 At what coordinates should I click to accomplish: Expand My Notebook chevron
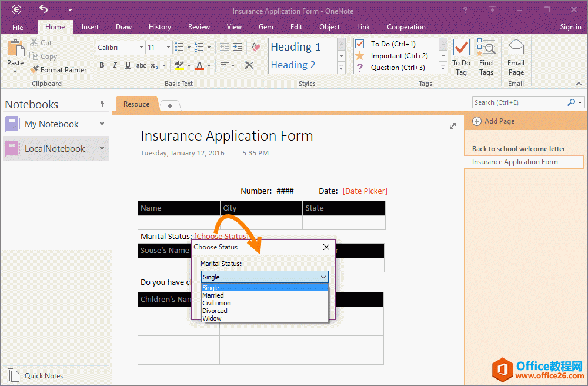102,124
